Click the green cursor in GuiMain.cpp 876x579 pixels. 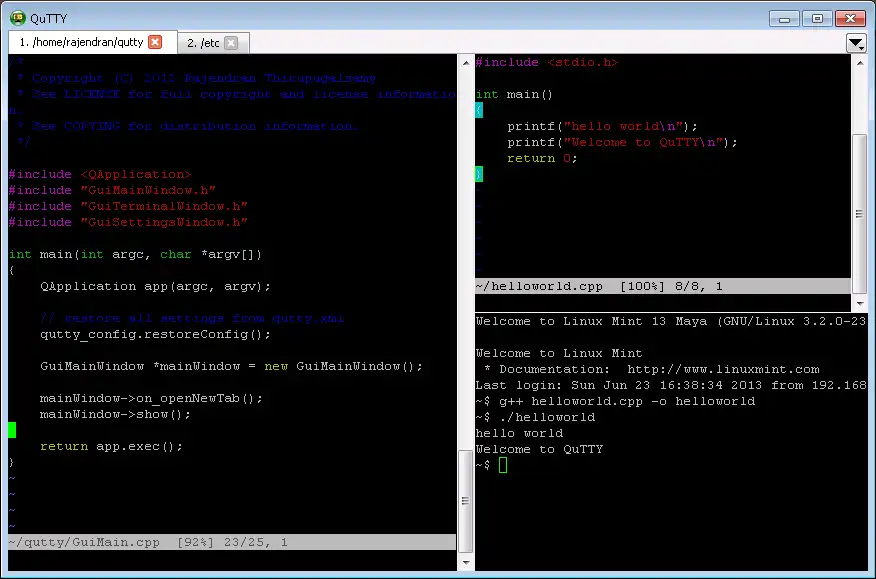pos(12,430)
